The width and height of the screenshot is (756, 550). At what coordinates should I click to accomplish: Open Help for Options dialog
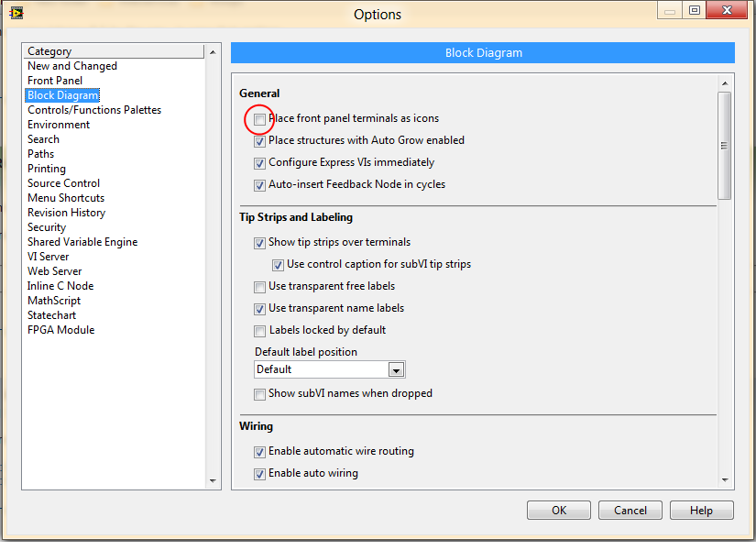tap(702, 511)
